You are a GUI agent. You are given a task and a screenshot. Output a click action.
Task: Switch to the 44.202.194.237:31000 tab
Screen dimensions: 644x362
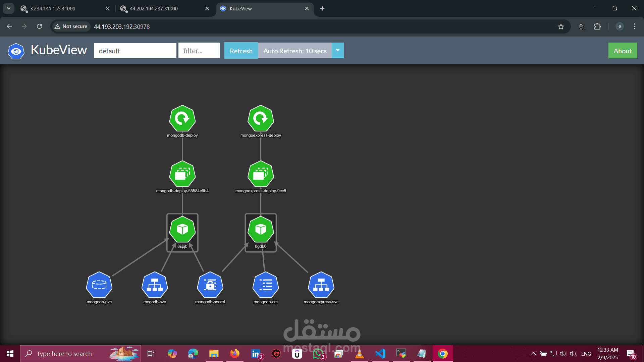164,9
